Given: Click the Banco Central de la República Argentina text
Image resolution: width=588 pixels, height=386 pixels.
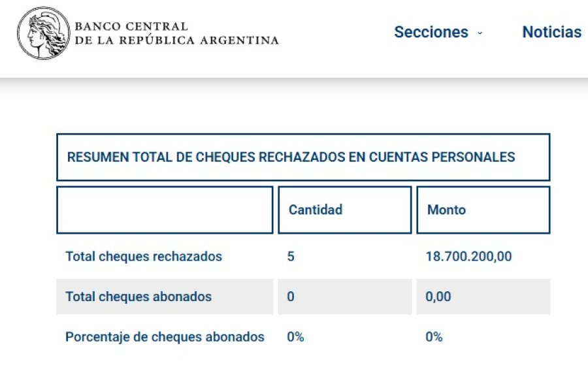Looking at the screenshot, I should pyautogui.click(x=176, y=31).
